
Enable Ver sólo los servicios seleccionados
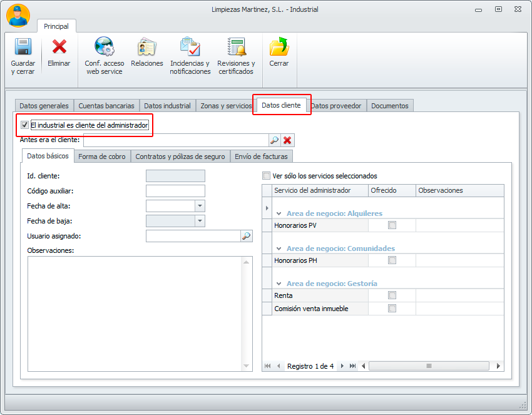click(267, 176)
